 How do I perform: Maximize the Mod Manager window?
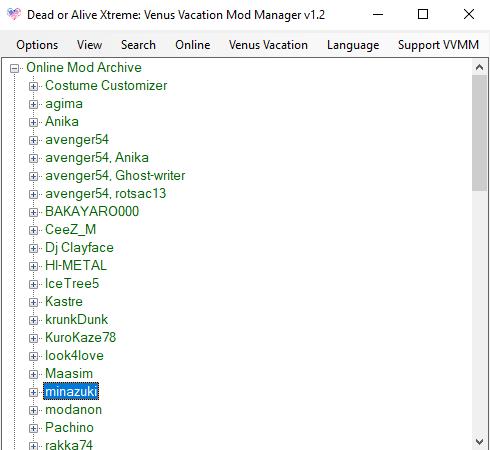(423, 14)
